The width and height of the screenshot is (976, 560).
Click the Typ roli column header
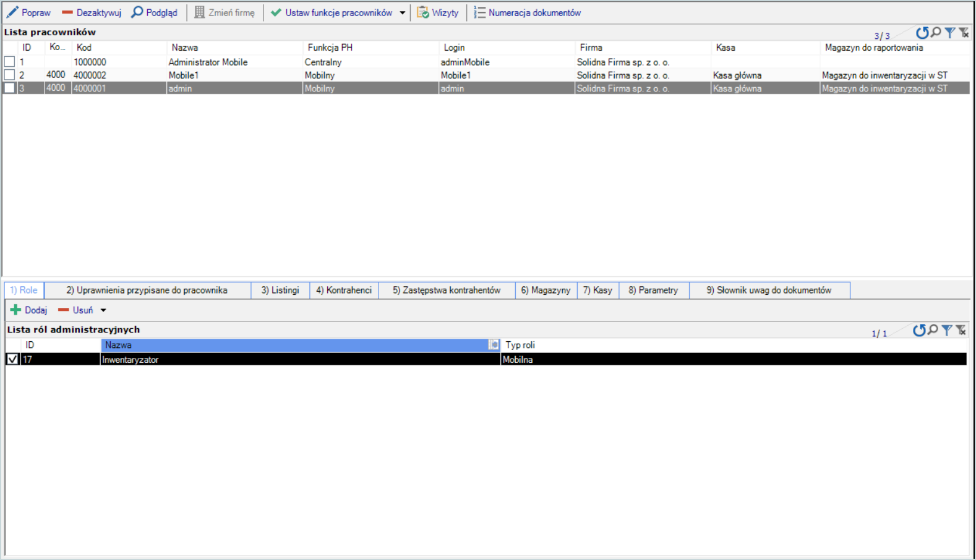tap(734, 345)
